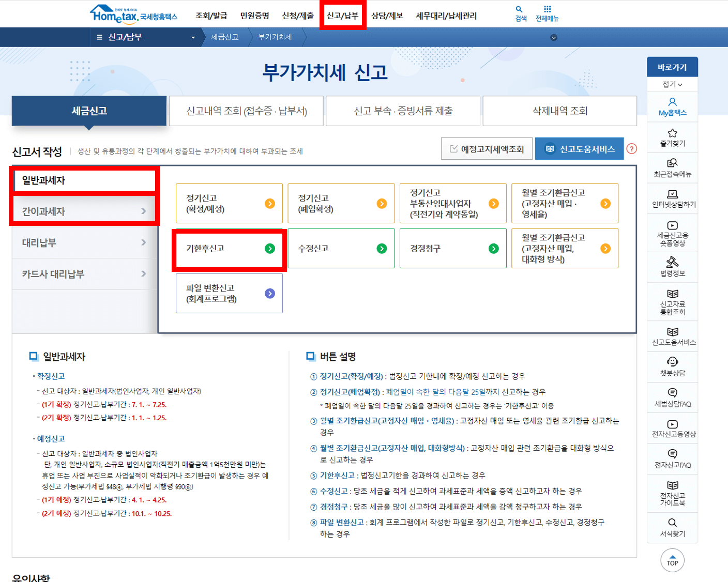Collapse the sidebar using 접기
Image resolution: width=728 pixels, height=582 pixels.
(x=672, y=84)
